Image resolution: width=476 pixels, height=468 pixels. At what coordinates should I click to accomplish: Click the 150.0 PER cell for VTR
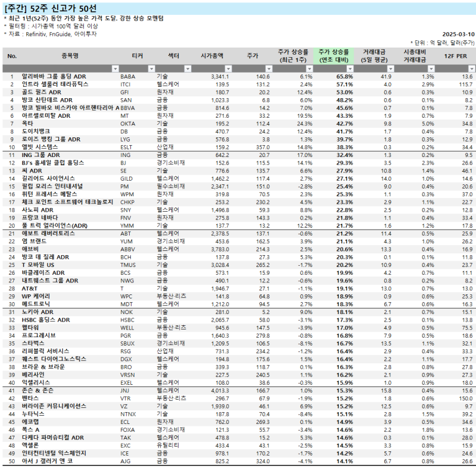(466, 398)
